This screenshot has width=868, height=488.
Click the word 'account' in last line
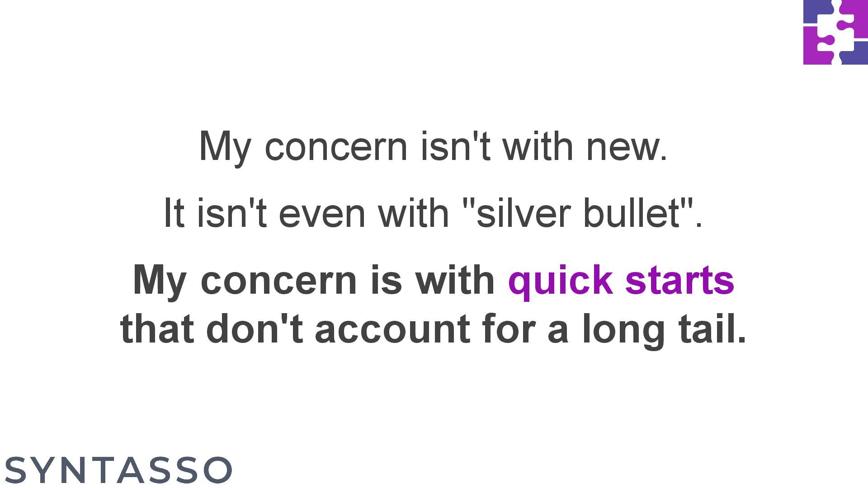point(392,330)
